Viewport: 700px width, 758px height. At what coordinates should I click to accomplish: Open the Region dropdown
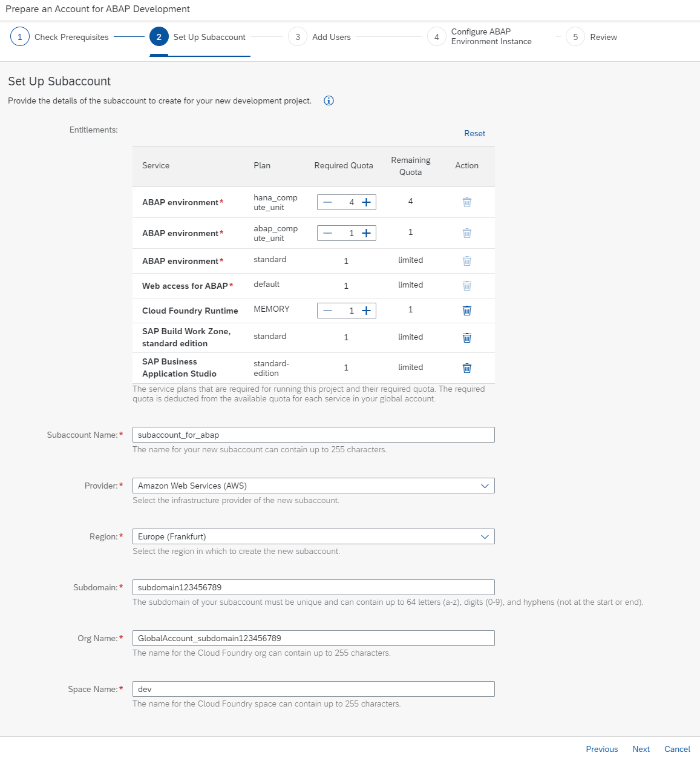tap(313, 536)
